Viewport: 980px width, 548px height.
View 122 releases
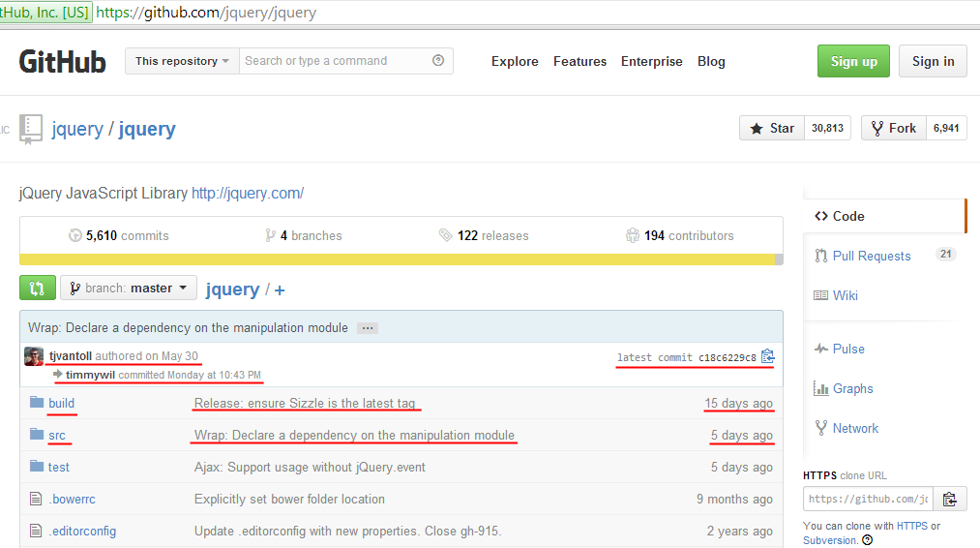(x=484, y=235)
